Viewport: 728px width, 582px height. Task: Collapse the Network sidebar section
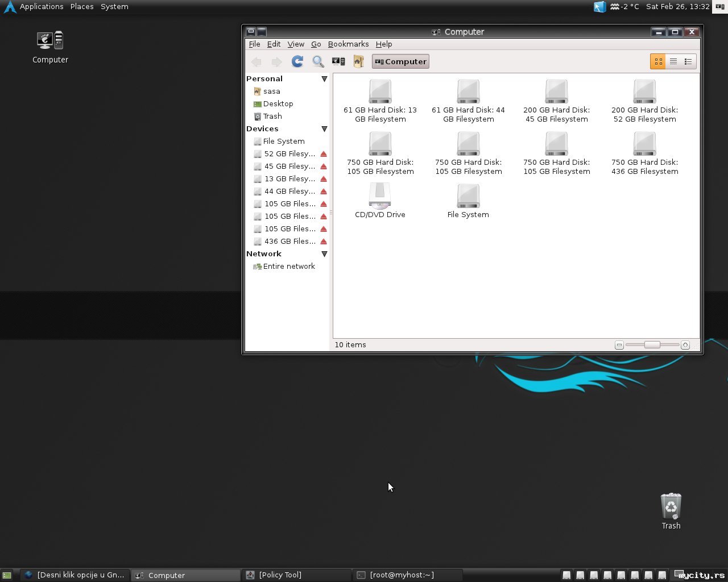click(324, 254)
